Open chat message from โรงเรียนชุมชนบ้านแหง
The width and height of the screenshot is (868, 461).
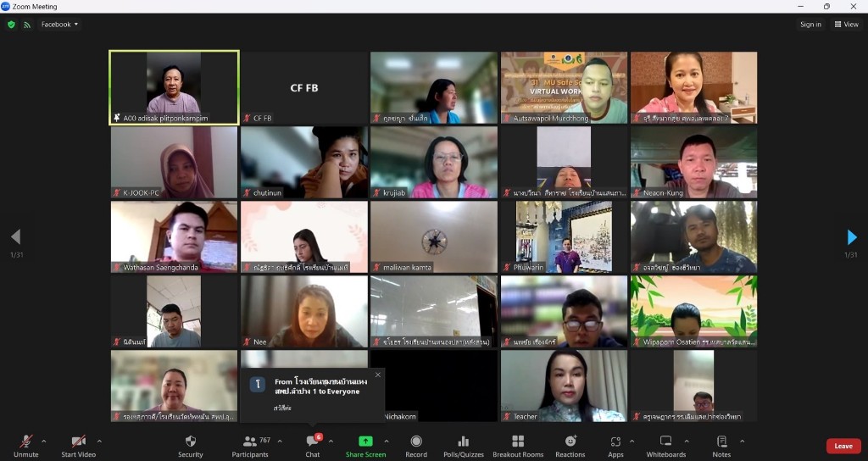(313, 395)
